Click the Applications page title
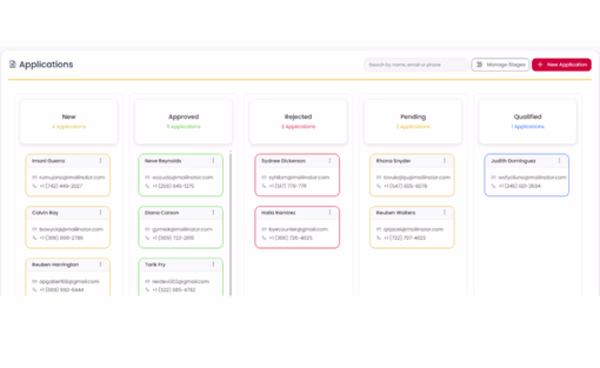The height and width of the screenshot is (368, 600). [x=46, y=64]
